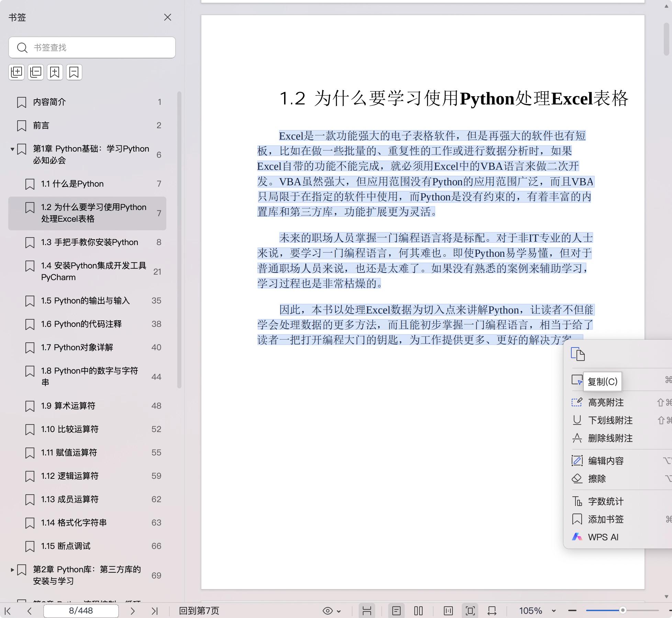Click the copy icon atop context menu

click(578, 354)
